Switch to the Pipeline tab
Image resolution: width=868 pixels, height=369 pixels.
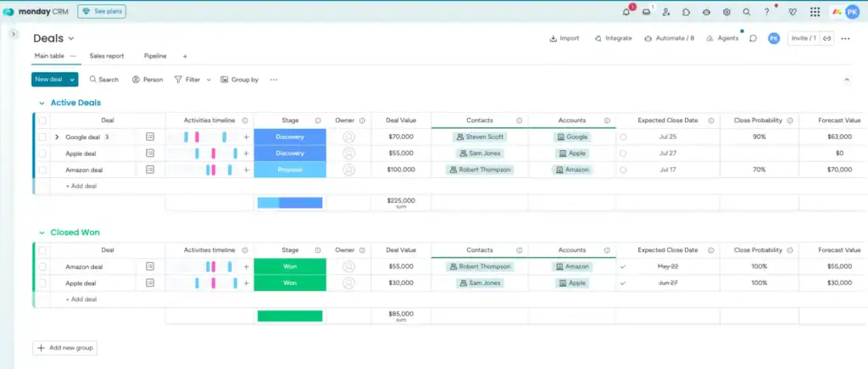pyautogui.click(x=155, y=56)
